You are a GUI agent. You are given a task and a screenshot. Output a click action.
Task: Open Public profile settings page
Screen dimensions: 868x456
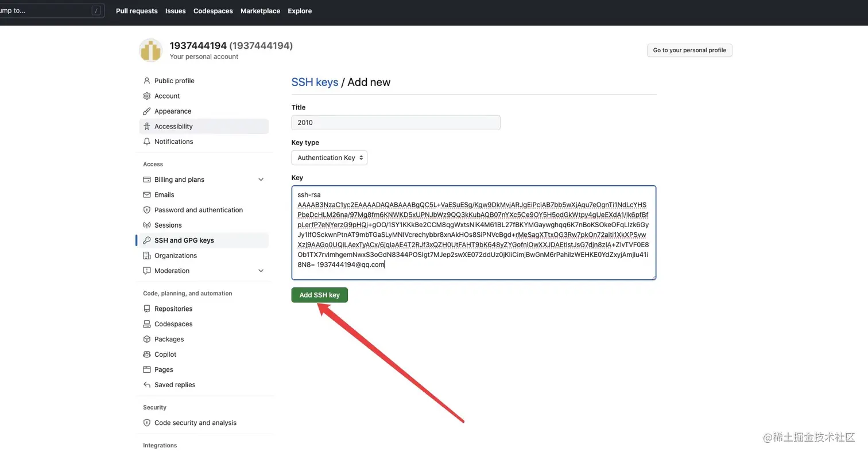click(204, 81)
